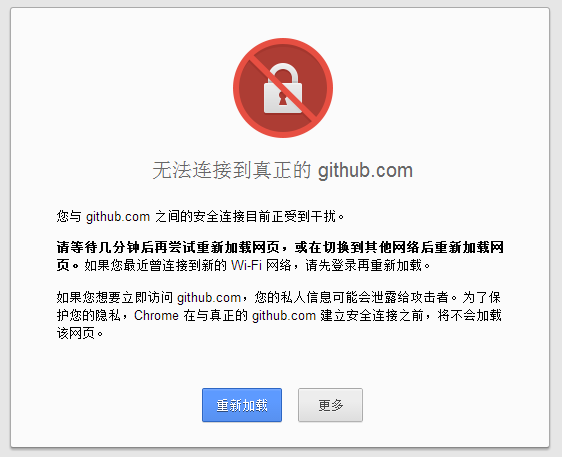Select github.com in the large heading
The image size is (562, 457).
[365, 170]
